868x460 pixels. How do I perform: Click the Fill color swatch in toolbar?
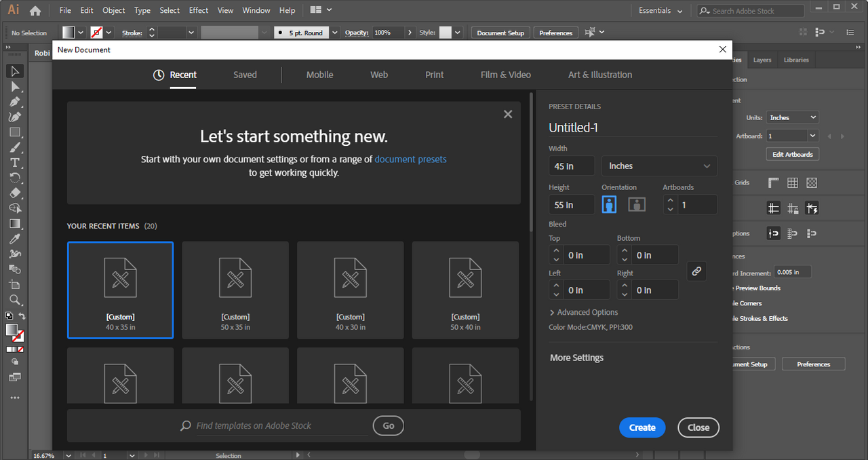tap(12, 330)
